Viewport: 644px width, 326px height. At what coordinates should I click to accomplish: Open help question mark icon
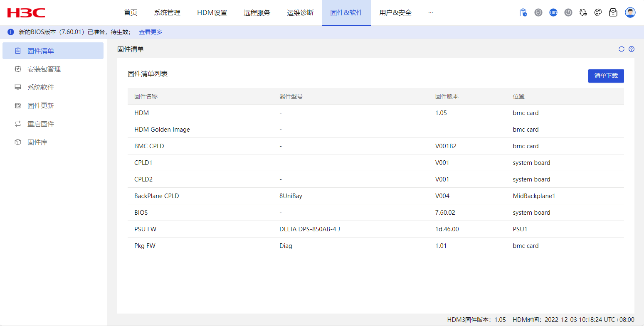[632, 49]
